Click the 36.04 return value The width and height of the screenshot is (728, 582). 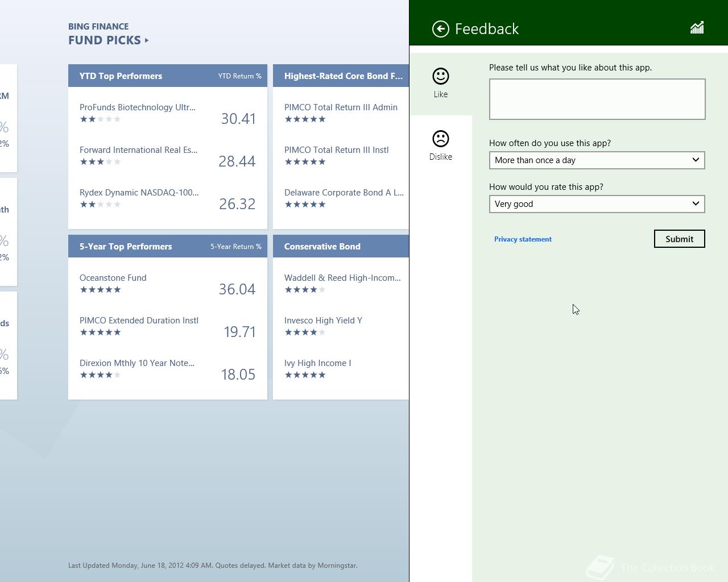pos(237,289)
